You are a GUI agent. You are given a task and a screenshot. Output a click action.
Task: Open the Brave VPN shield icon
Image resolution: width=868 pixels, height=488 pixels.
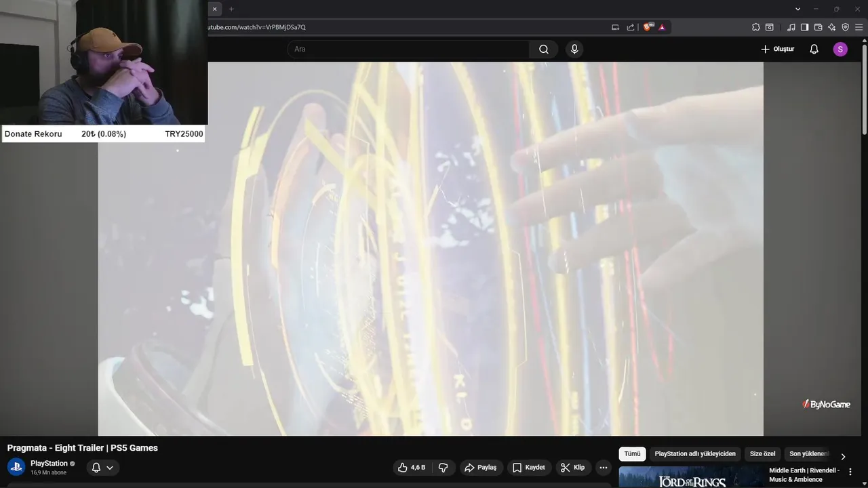845,27
